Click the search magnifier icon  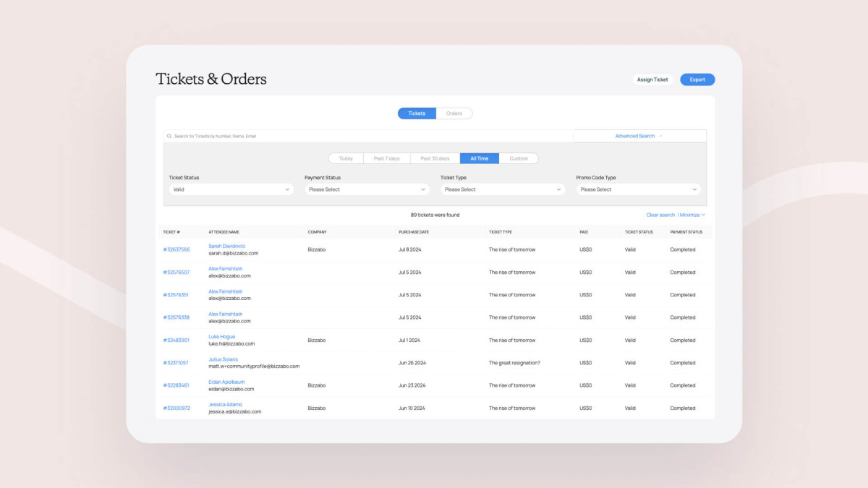169,136
